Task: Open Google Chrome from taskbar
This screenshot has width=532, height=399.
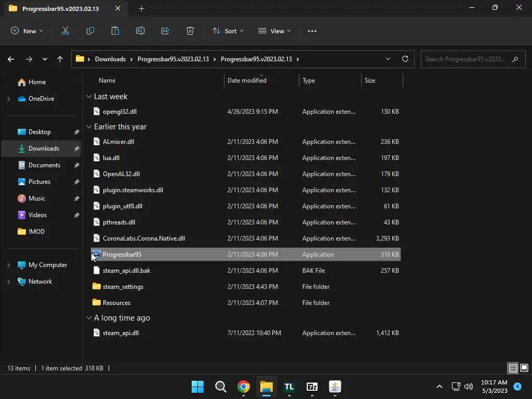Action: coord(244,387)
